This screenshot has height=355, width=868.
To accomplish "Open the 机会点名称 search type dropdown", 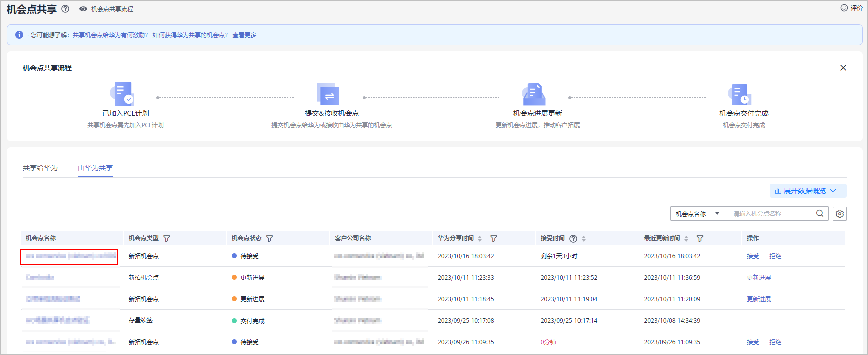I will (x=697, y=214).
